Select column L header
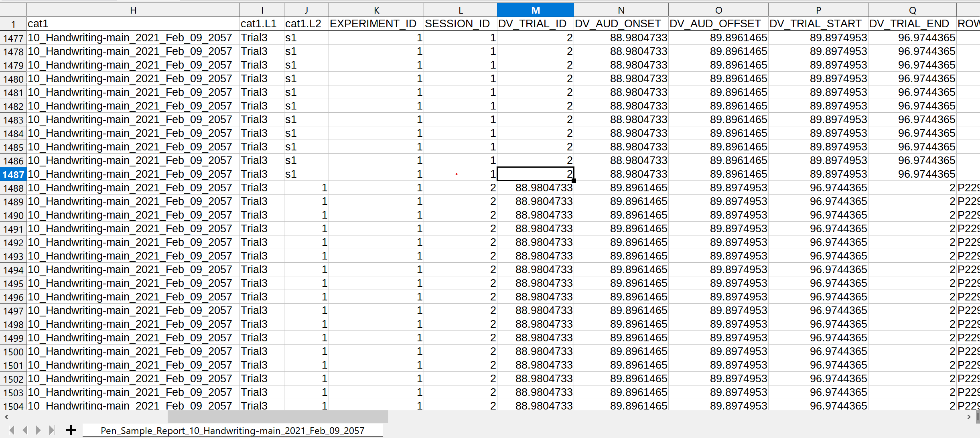980x438 pixels. tap(461, 10)
